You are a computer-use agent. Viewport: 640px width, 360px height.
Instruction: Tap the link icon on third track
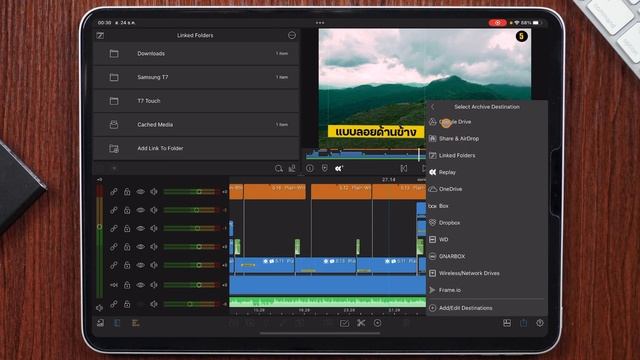[114, 228]
